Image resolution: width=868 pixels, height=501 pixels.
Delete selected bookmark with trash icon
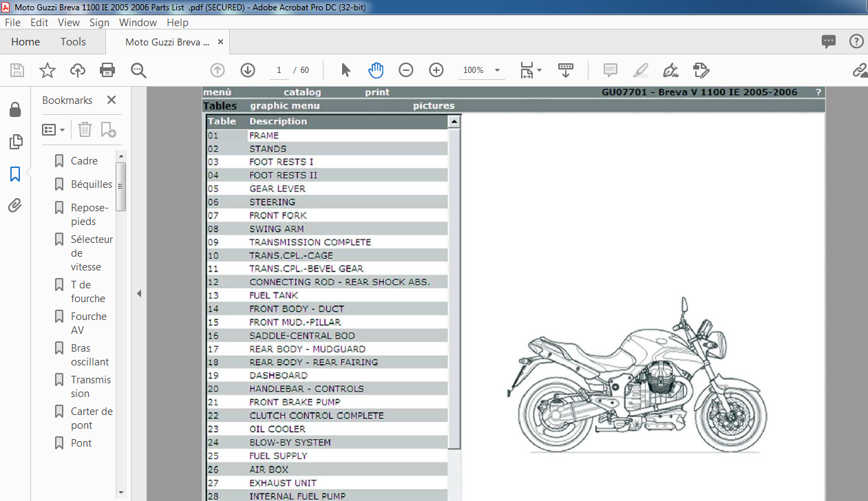pos(85,129)
